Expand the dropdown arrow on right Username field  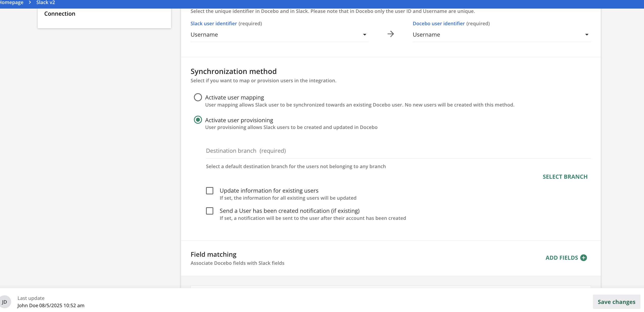click(587, 35)
